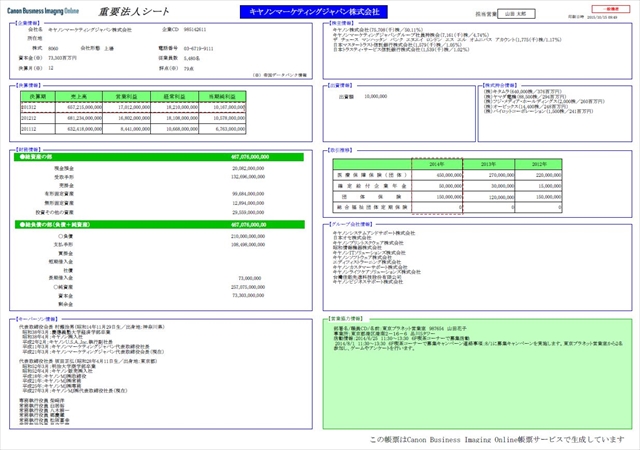640x450 pixels.
Task: Click the 2012年 column header
Action: pos(539,164)
